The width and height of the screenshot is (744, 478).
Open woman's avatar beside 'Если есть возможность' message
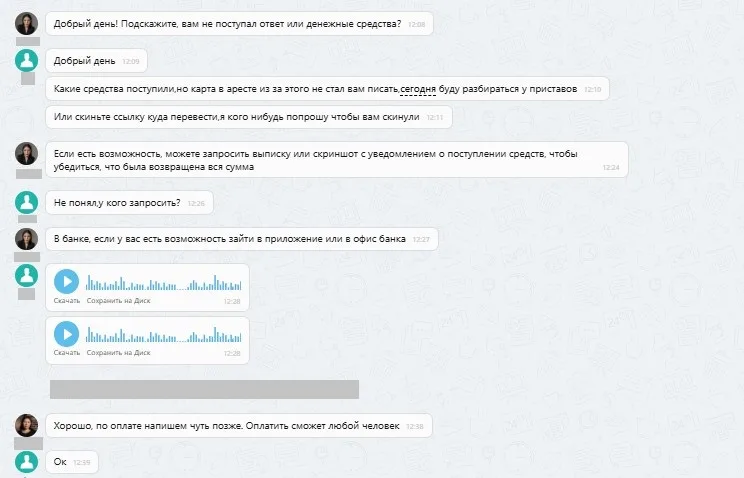[x=27, y=154]
